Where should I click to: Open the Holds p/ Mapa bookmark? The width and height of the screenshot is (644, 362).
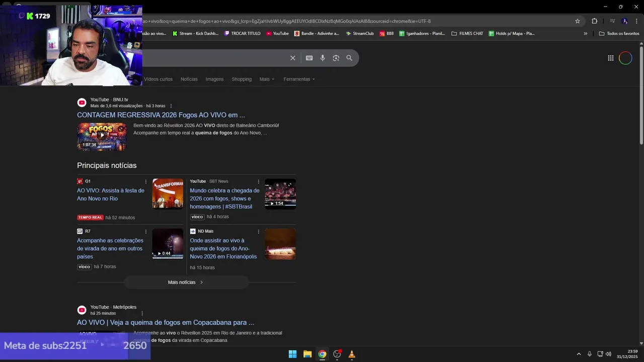tap(512, 34)
